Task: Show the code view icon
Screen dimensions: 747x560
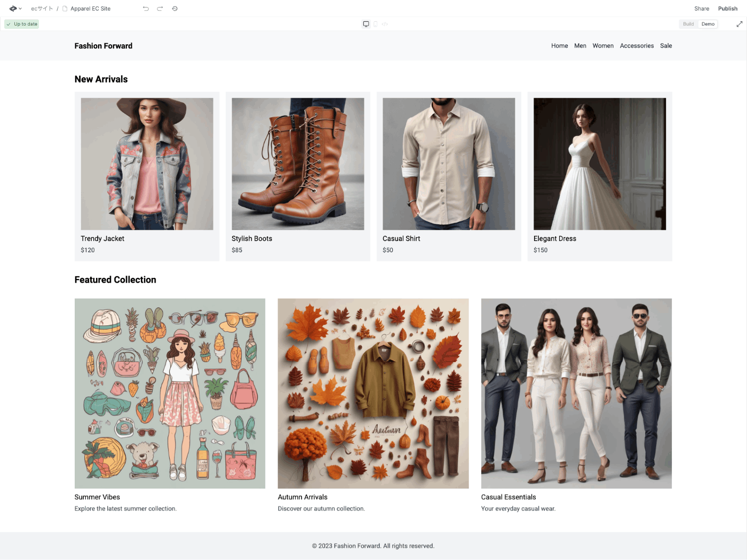Action: click(385, 24)
